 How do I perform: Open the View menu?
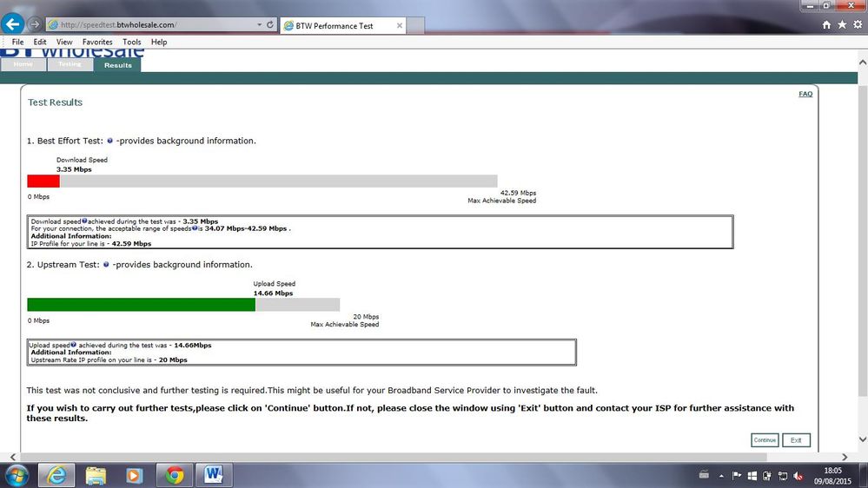coord(64,42)
